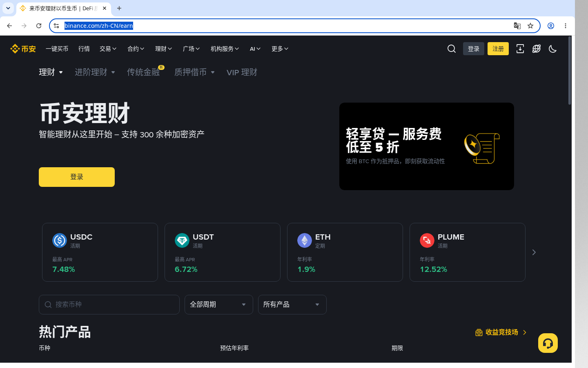Viewport: 588px width, 368px height.
Task: Show next product cards with right arrow
Action: [534, 252]
